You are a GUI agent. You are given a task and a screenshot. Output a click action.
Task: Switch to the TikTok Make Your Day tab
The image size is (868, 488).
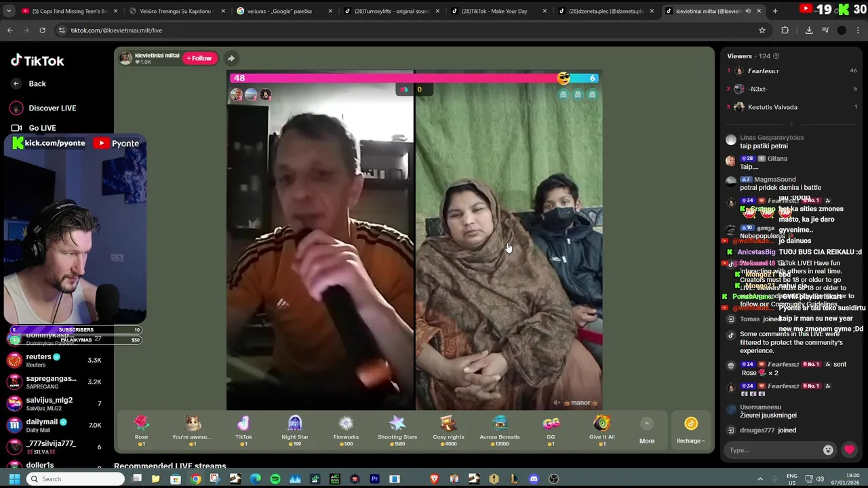pyautogui.click(x=498, y=11)
